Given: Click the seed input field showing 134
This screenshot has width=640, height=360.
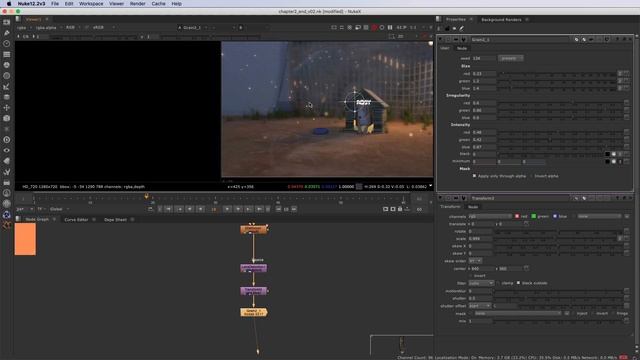Looking at the screenshot, I should point(484,58).
